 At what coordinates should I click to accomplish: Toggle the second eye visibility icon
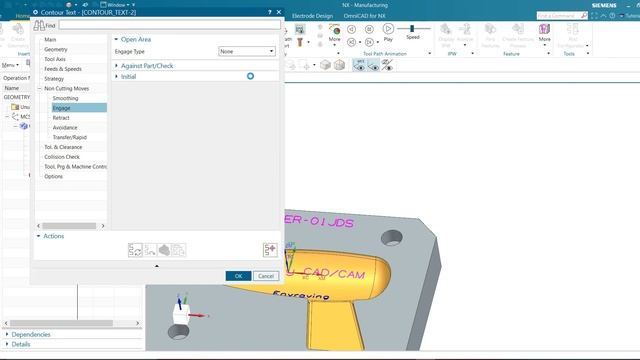pyautogui.click(x=373, y=65)
